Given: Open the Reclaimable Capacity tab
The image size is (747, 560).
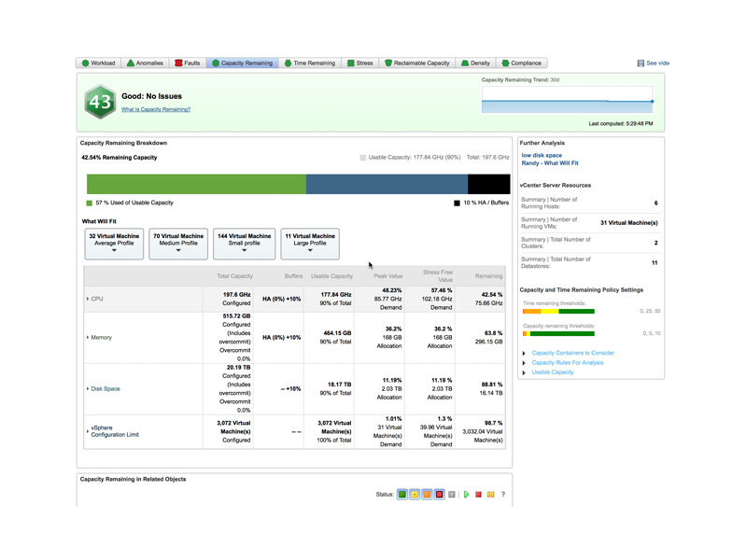Looking at the screenshot, I should 416,63.
